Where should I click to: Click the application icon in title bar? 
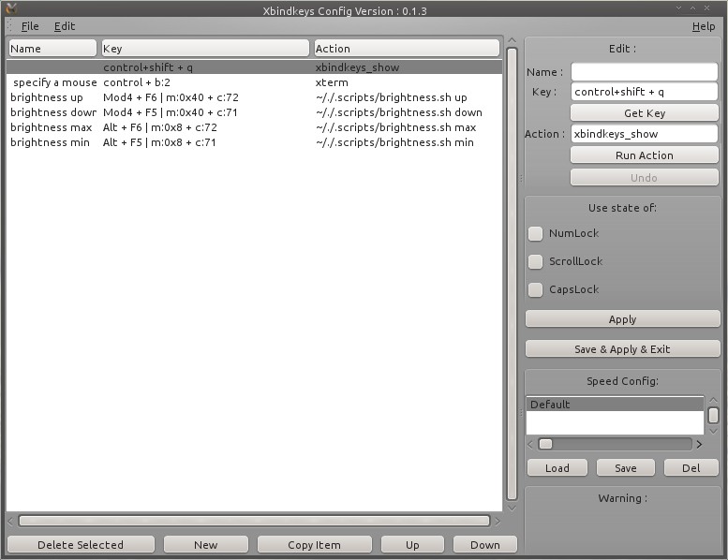tap(11, 7)
